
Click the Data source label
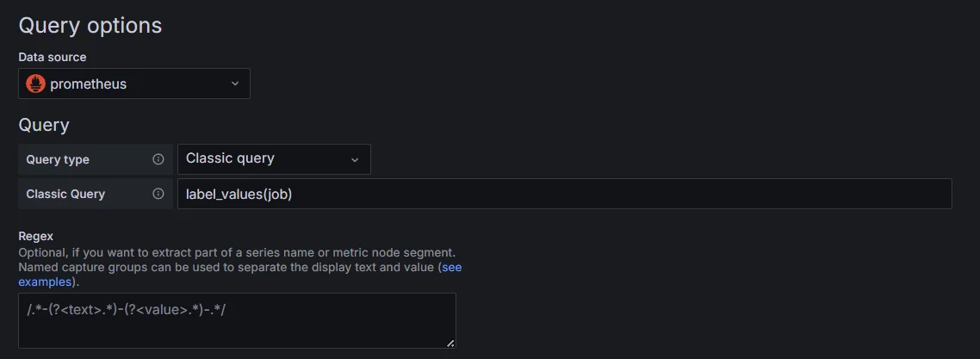coord(53,57)
